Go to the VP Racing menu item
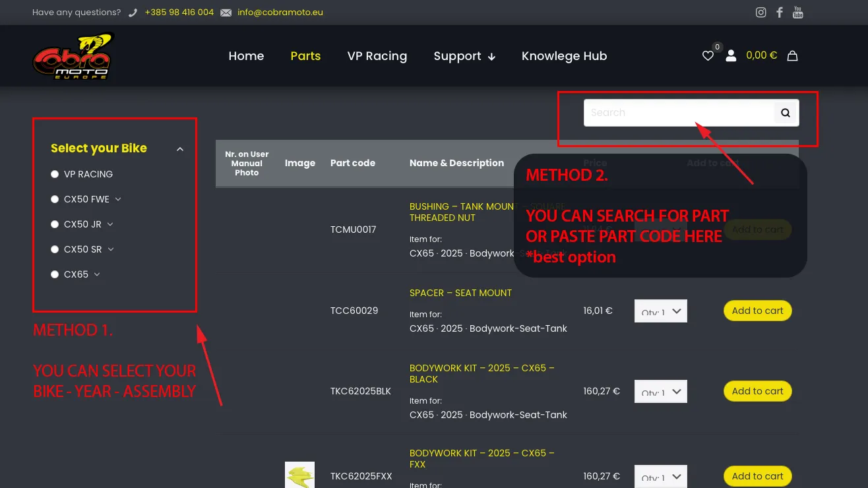Screen dimensions: 868x488 pos(377,56)
